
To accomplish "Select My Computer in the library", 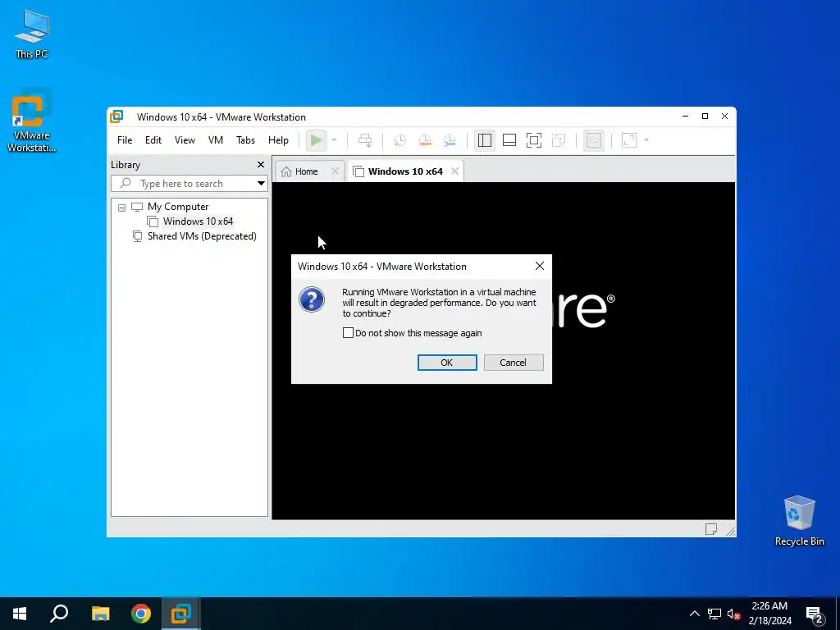I will tap(178, 207).
